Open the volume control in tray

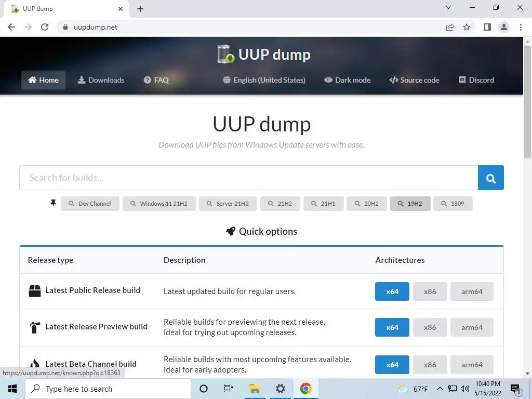pyautogui.click(x=465, y=389)
